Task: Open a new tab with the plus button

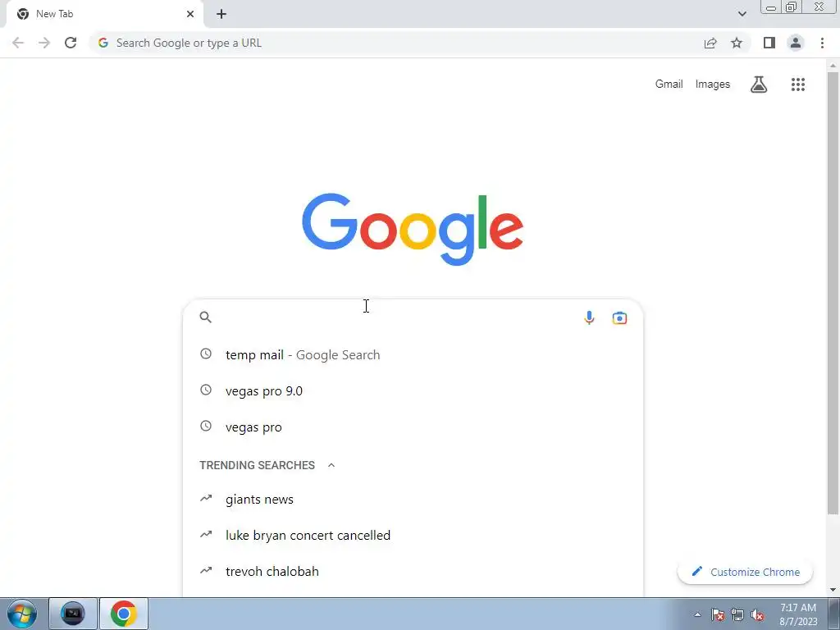Action: (221, 14)
